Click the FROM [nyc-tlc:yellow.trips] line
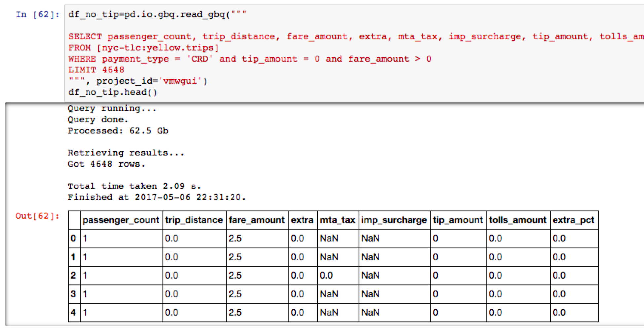This screenshot has height=332, width=644. (144, 48)
